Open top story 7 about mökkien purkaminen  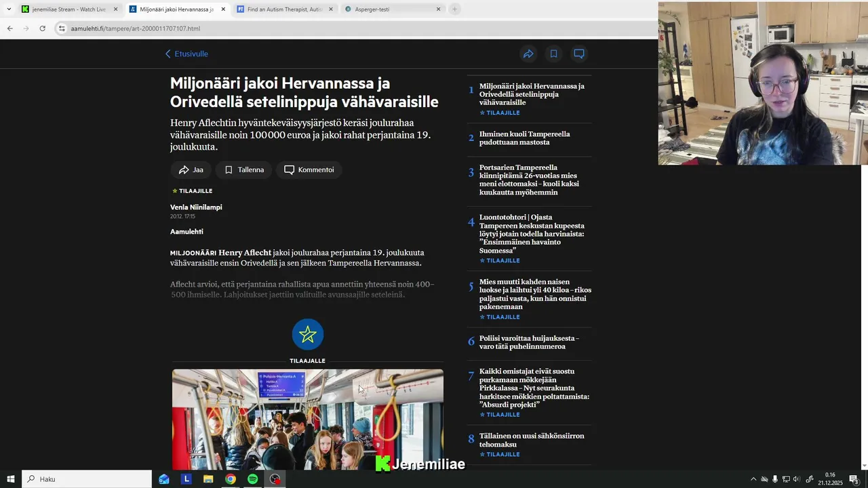[x=534, y=388]
